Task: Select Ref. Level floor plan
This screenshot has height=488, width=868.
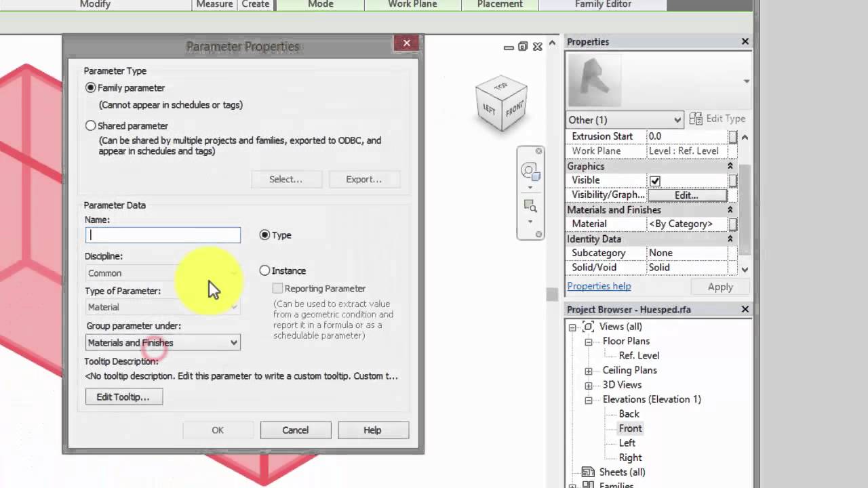Action: point(639,356)
